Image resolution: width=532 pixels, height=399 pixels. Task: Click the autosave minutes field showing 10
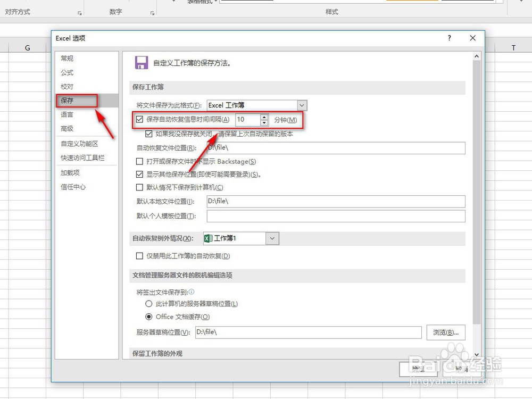248,119
